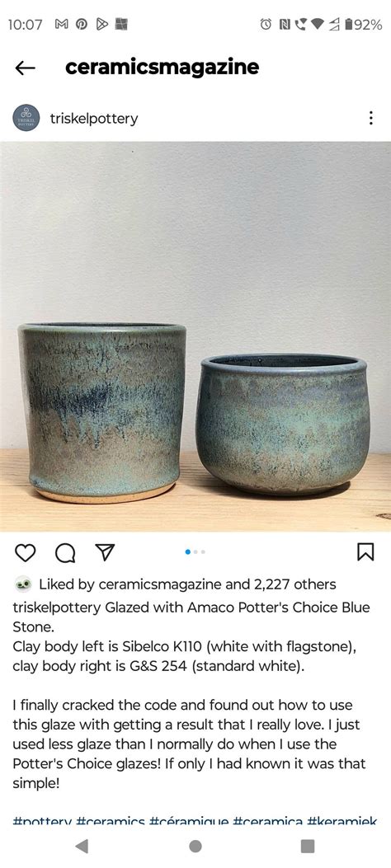Like the post with the heart icon
The height and width of the screenshot is (868, 391).
25,552
